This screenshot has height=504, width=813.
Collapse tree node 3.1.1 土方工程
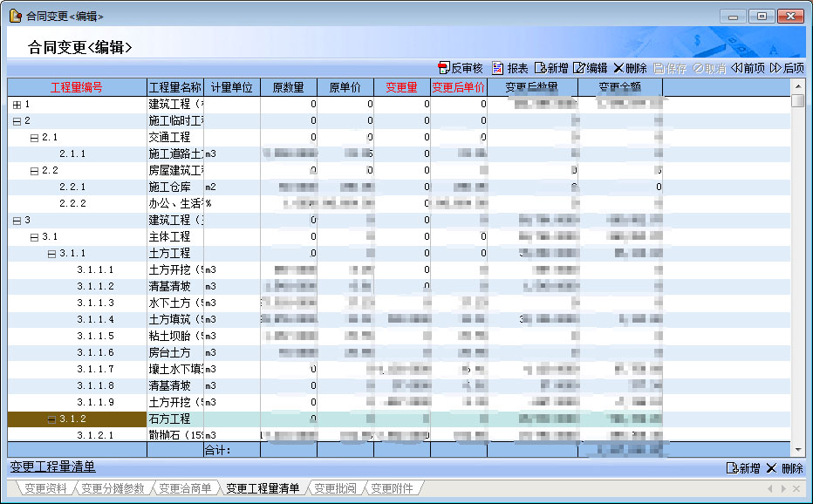(x=51, y=254)
